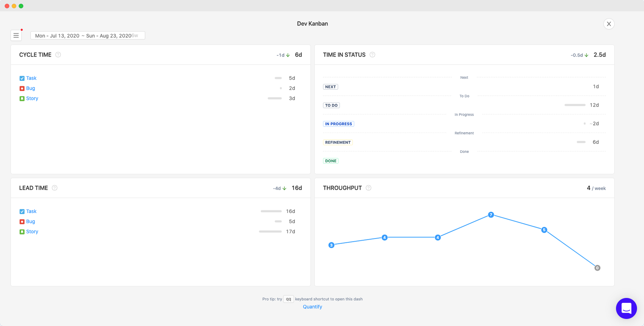Click second throughput point with value 4
Screen dimensions: 644x326
coord(438,238)
